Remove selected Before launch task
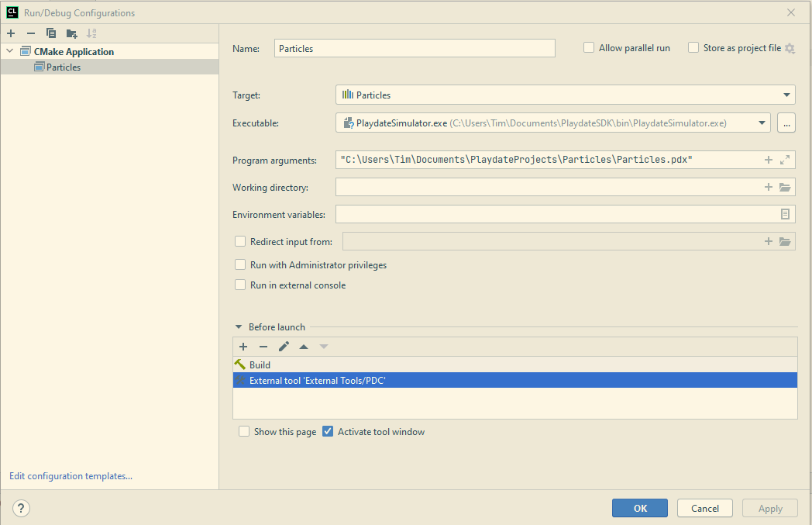The height and width of the screenshot is (525, 812). click(x=263, y=347)
